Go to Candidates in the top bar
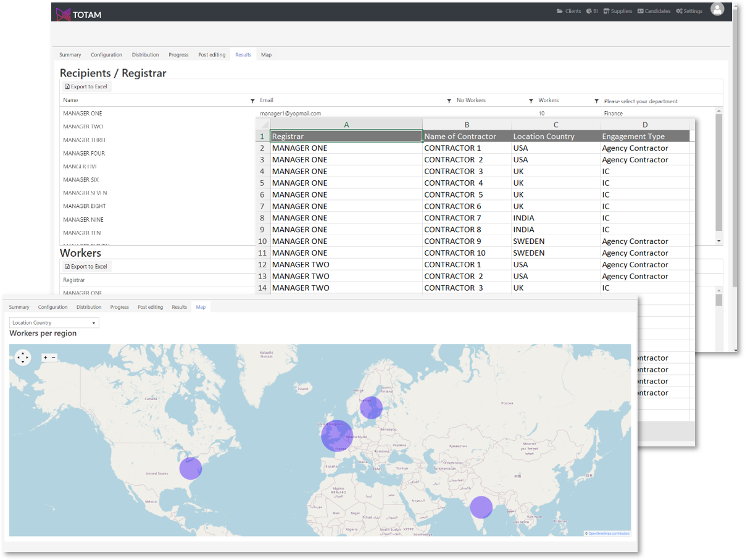 click(654, 11)
